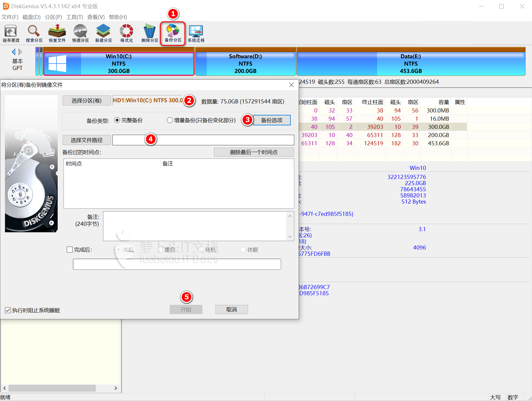Enable the 完成后 checkbox

(x=70, y=250)
